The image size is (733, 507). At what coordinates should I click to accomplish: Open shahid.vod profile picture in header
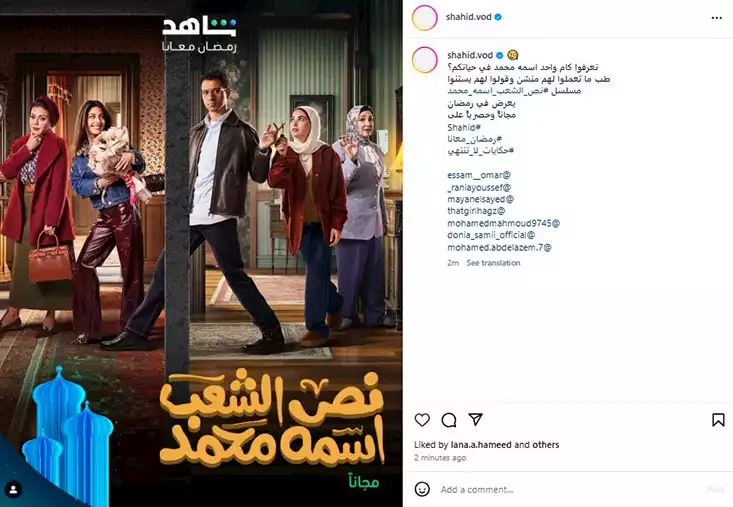(424, 18)
